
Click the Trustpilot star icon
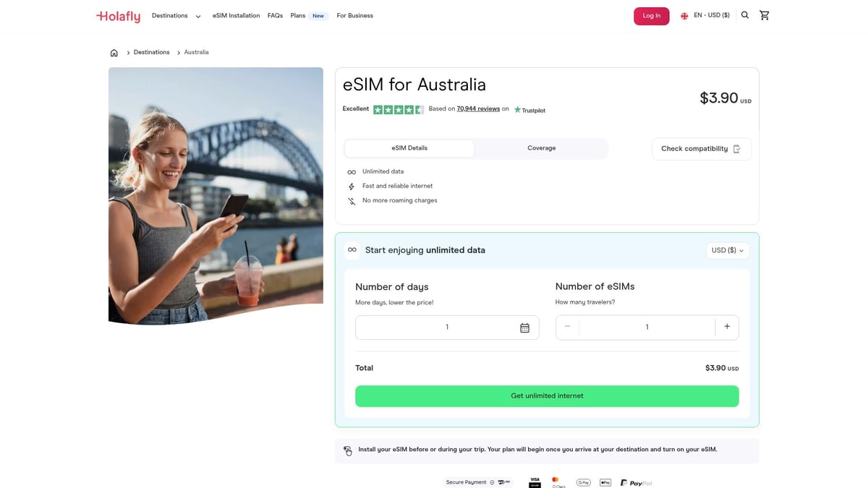pos(516,110)
